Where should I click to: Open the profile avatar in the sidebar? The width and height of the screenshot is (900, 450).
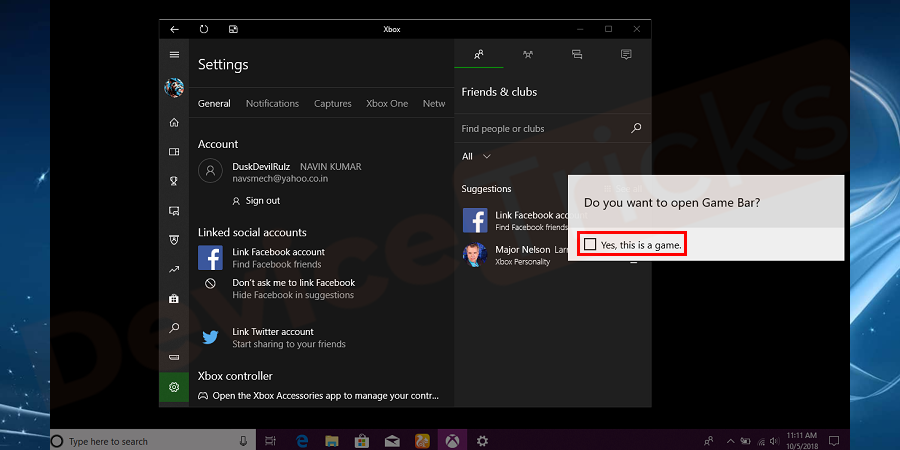click(174, 88)
